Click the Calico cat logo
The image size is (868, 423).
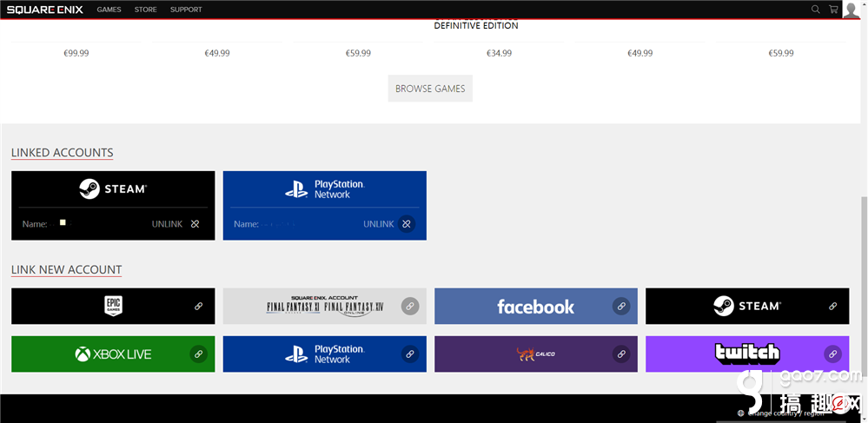click(535, 354)
